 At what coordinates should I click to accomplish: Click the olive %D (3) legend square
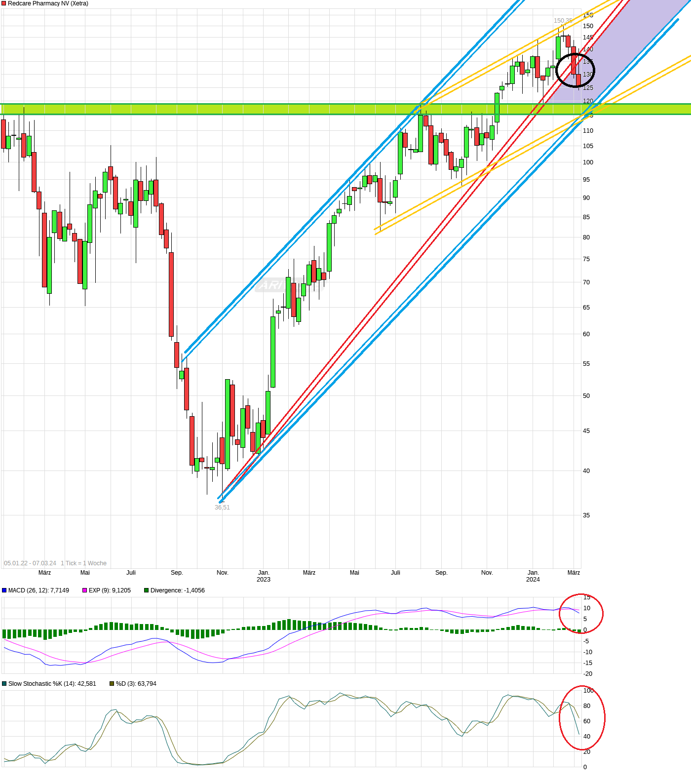(x=112, y=684)
